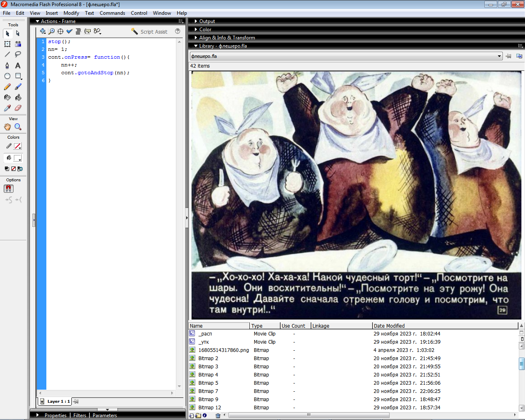Click New Symbol icon in Library footer
525x420 pixels.
(x=192, y=415)
